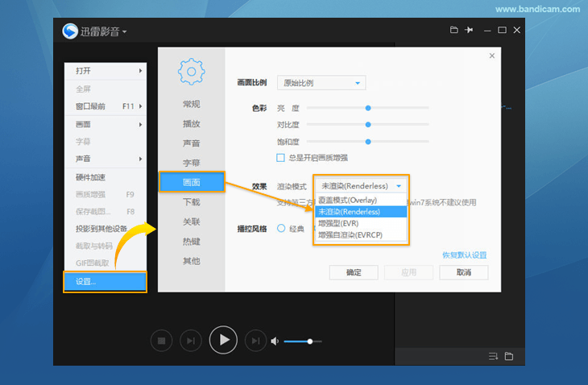This screenshot has height=385, width=588.
Task: Open folder icon at bottom right
Action: 509,356
